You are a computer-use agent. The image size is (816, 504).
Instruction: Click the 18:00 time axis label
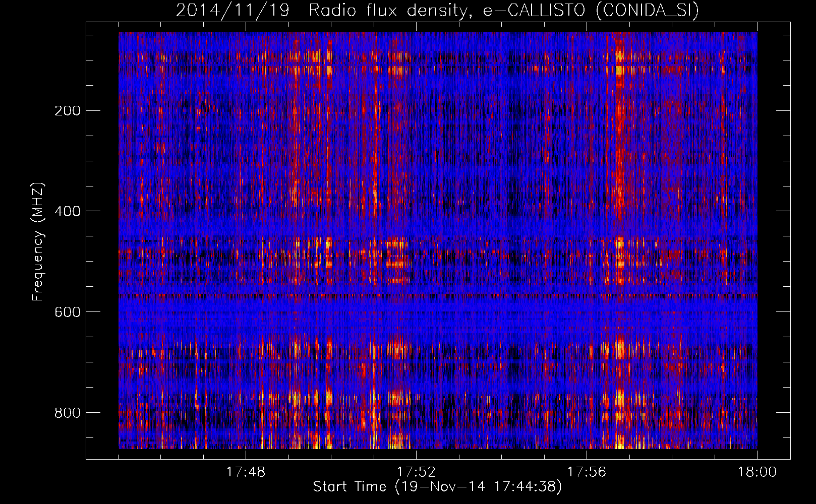point(757,472)
